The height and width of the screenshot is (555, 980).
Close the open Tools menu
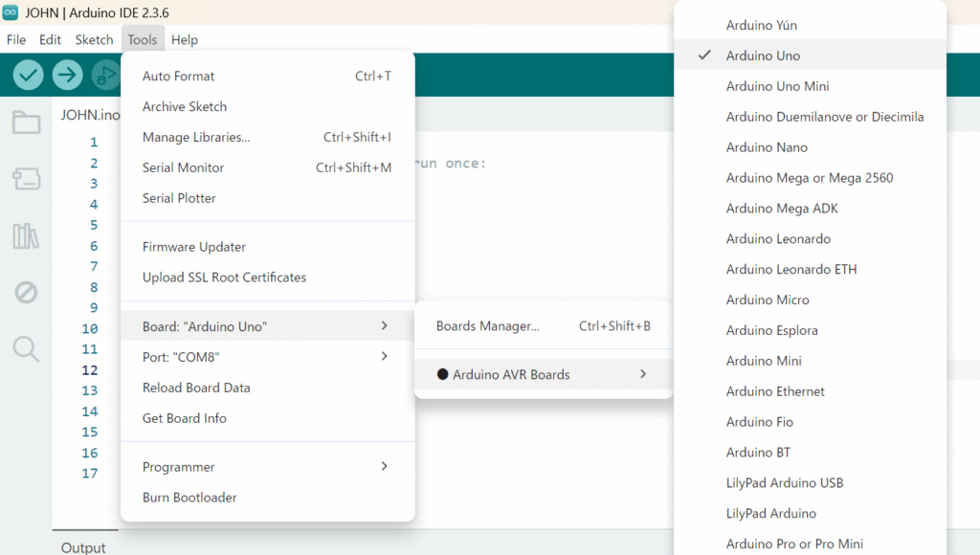pos(143,39)
